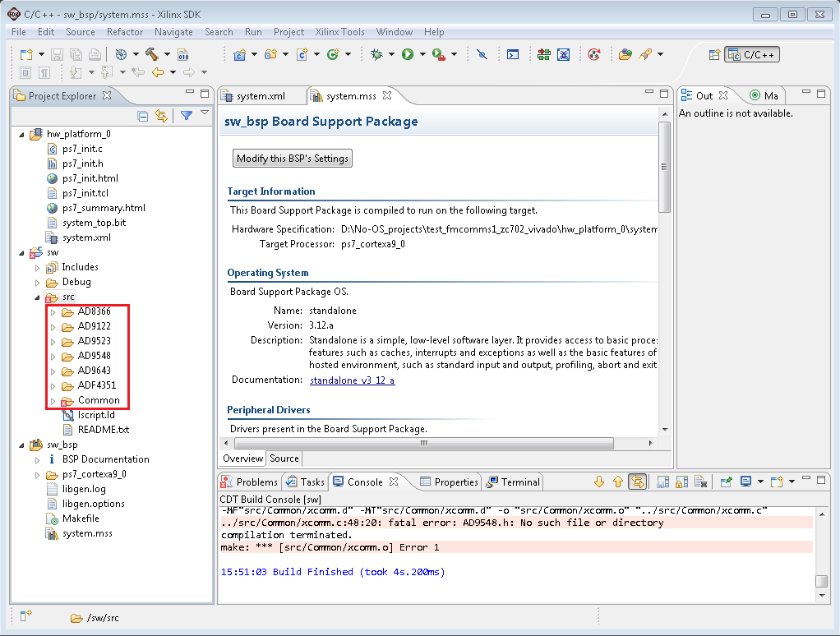Image resolution: width=840 pixels, height=636 pixels.
Task: Open the standalone_v3_12_a documentation link
Action: 353,380
